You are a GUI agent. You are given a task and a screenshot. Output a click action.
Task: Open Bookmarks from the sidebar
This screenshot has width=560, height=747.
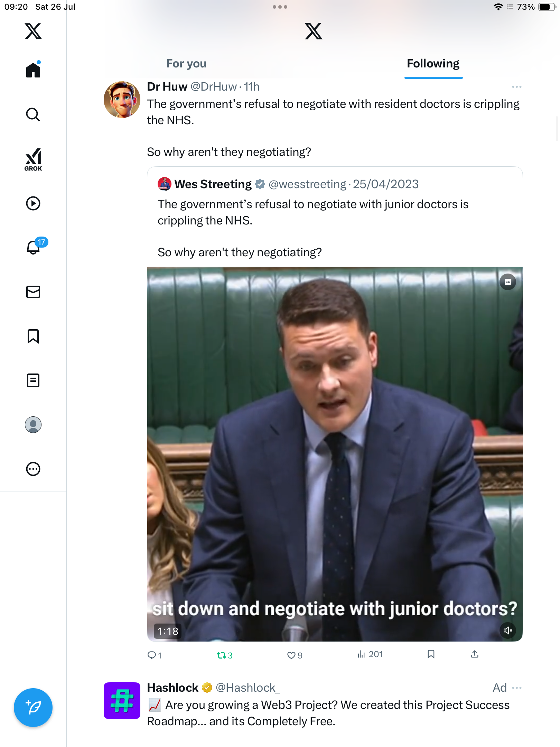click(x=33, y=336)
